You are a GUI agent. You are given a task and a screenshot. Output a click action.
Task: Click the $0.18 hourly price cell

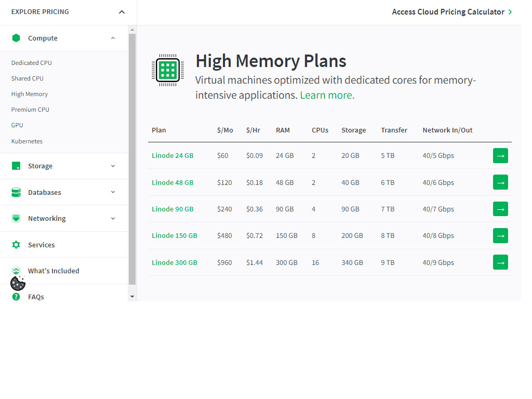(x=255, y=182)
